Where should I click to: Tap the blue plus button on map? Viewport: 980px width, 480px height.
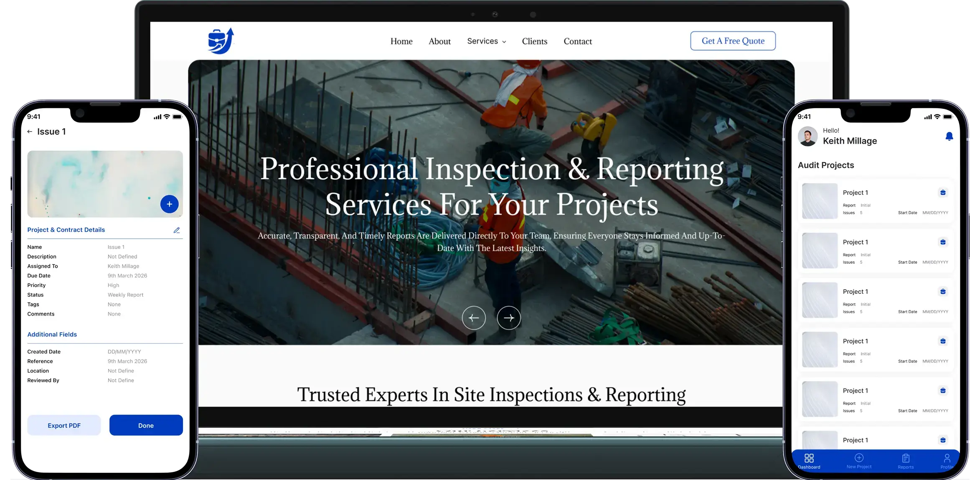tap(169, 204)
